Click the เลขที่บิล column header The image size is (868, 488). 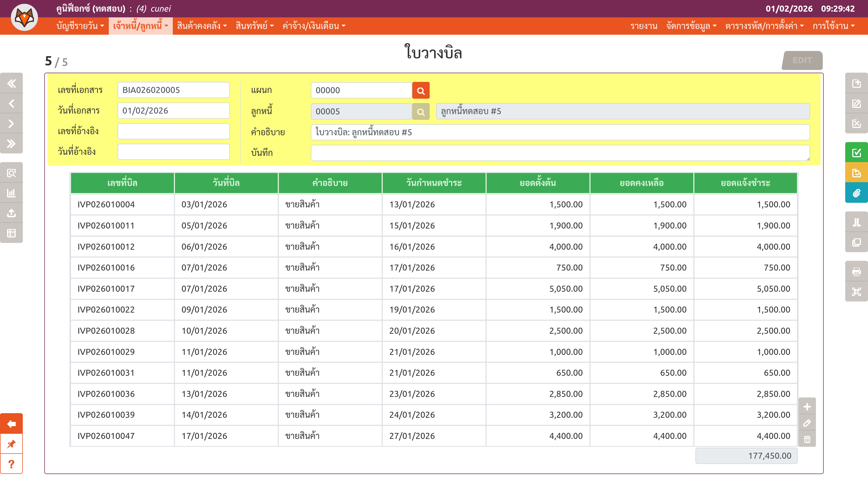(x=122, y=183)
